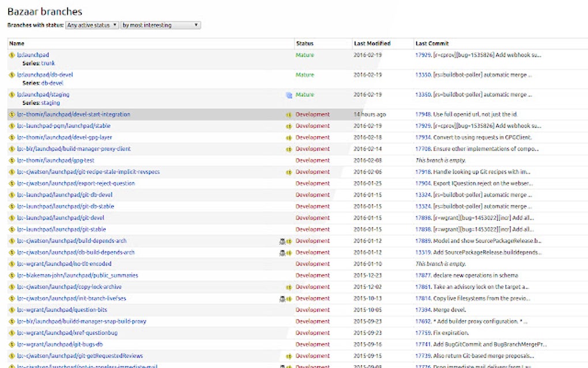Click the branch icon beside devel-gpg-layer

12,138
